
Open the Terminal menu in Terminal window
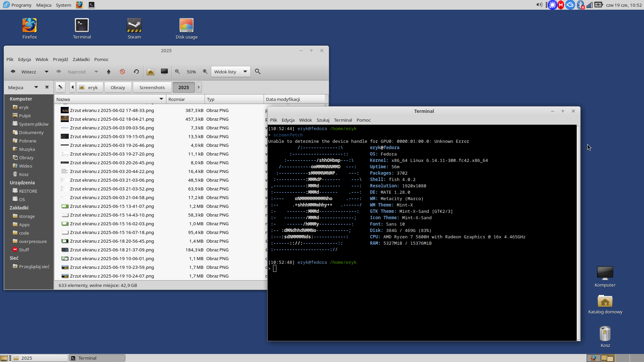(x=343, y=120)
